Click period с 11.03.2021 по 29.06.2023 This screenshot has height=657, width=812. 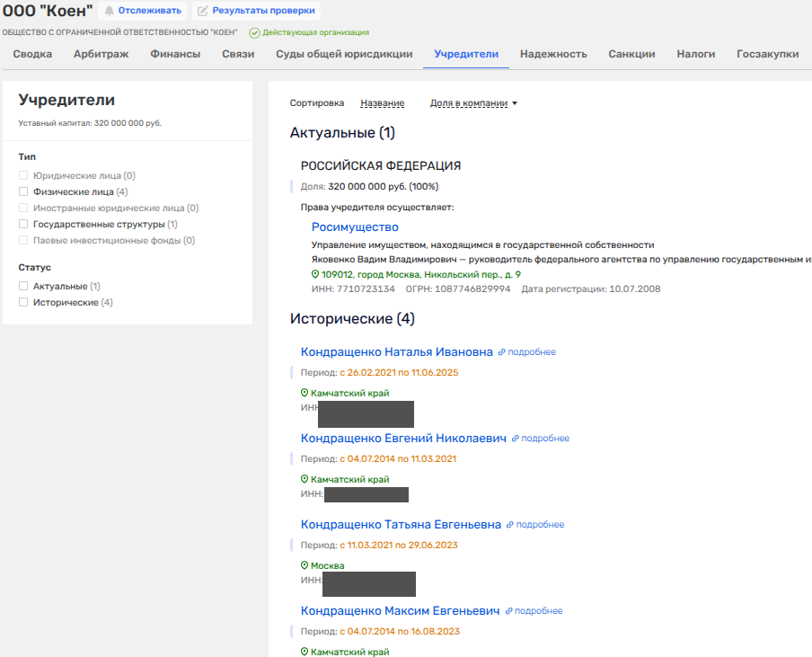[399, 545]
